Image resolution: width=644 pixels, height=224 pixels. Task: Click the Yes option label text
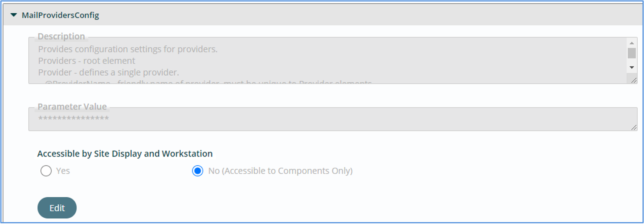[63, 171]
